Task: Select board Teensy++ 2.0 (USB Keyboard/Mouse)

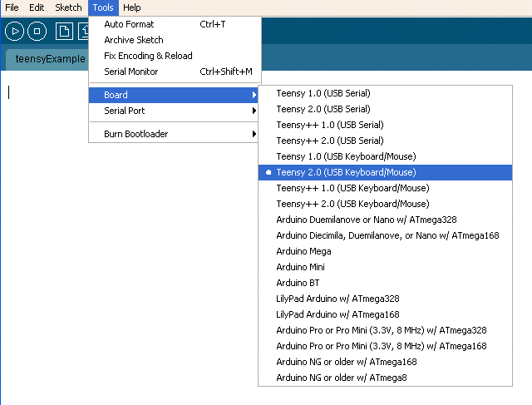Action: [385, 204]
